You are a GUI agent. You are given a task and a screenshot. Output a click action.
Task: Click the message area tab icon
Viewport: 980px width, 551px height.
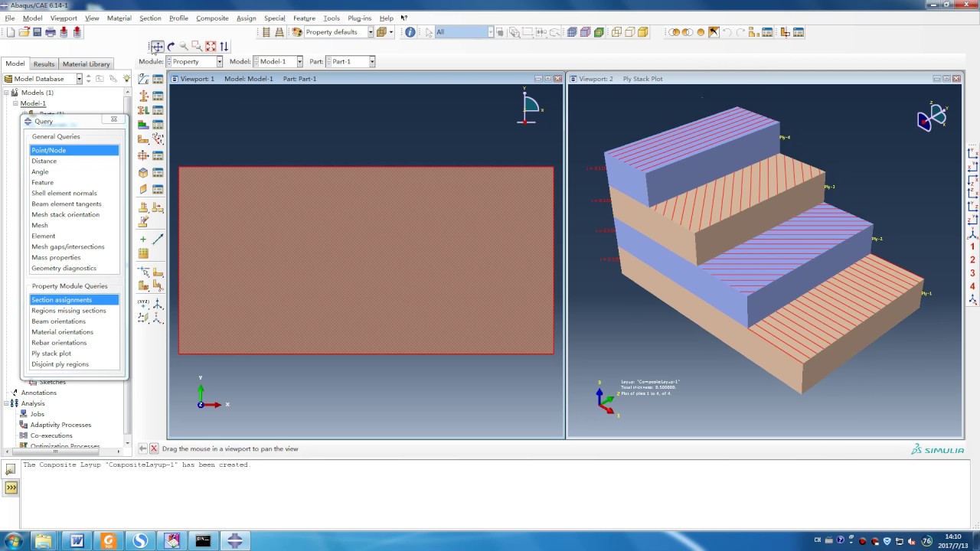coord(11,469)
